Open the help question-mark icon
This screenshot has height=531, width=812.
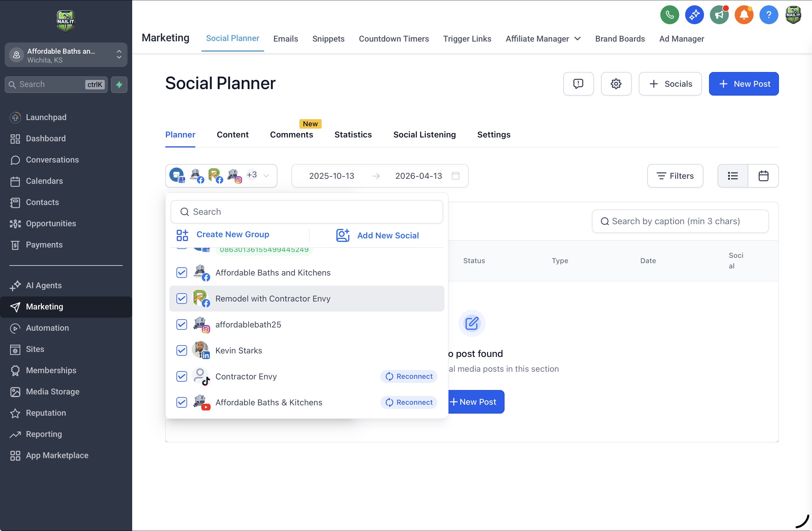click(769, 15)
